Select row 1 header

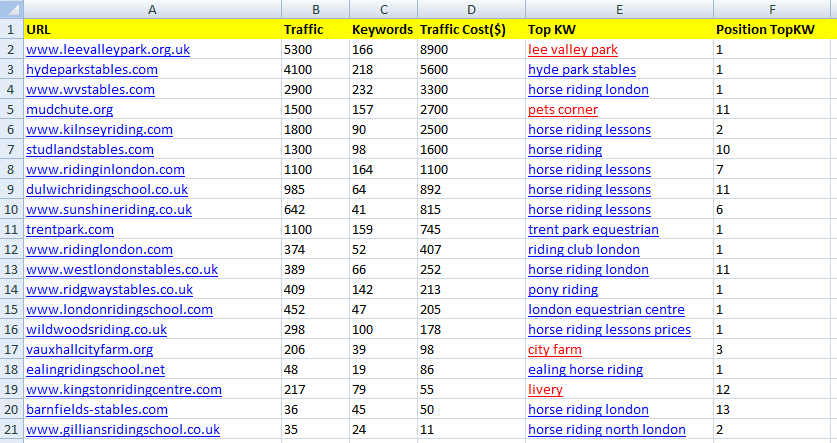pos(12,29)
